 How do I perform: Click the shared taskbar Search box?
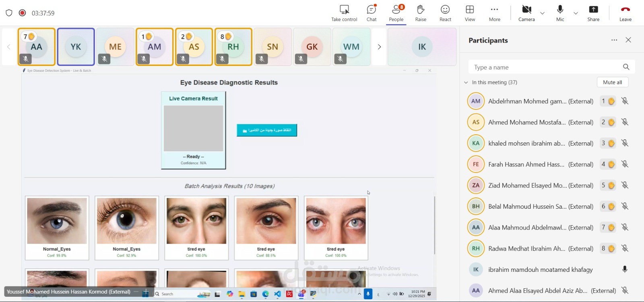point(182,294)
